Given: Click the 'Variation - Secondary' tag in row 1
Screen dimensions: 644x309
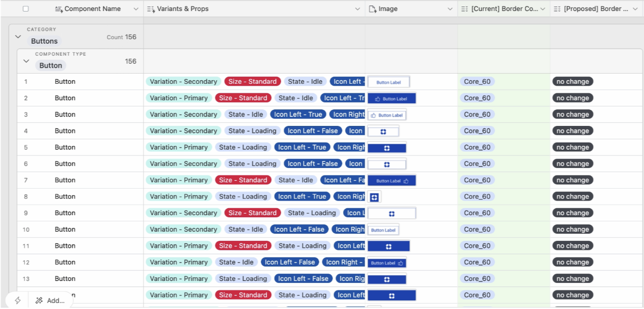Looking at the screenshot, I should tap(183, 82).
